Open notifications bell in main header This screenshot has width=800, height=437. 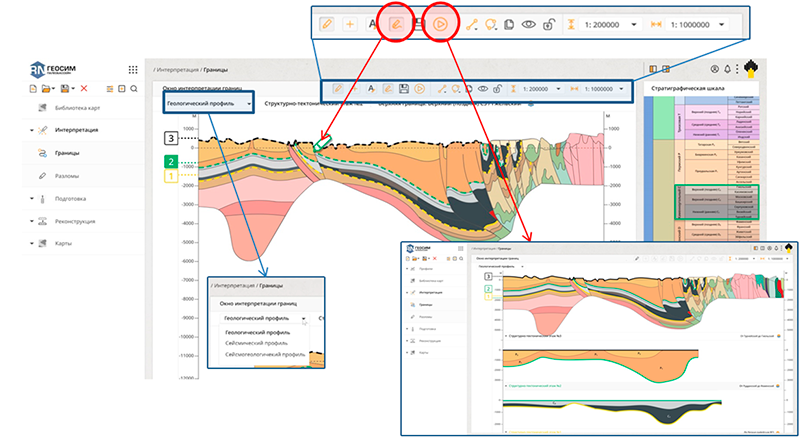point(728,69)
